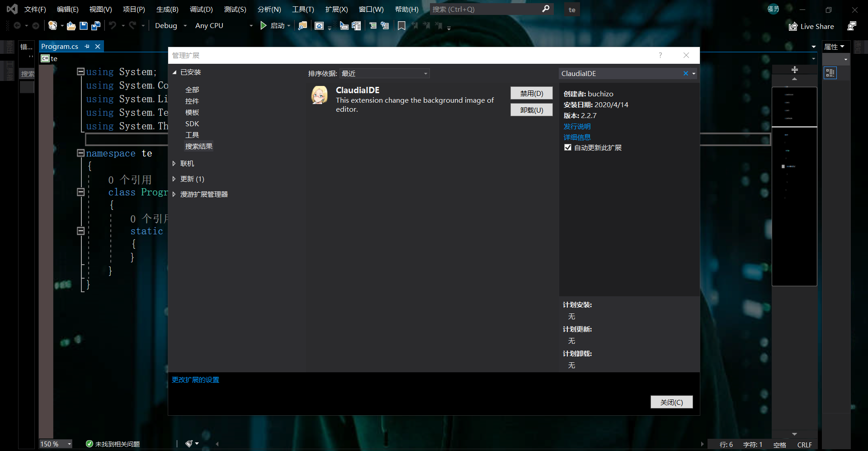This screenshot has height=451, width=868.
Task: Open the dropdown arrow next to Start (启动)
Action: pos(289,26)
